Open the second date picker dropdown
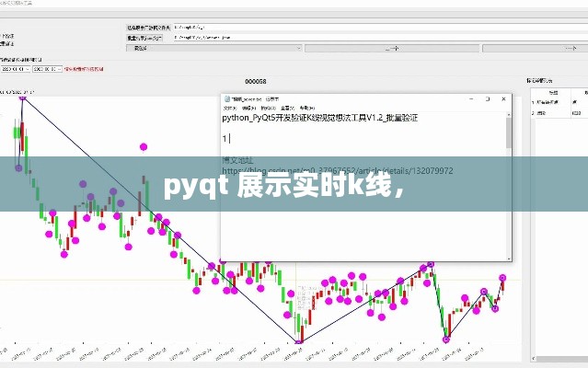 [x=60, y=68]
